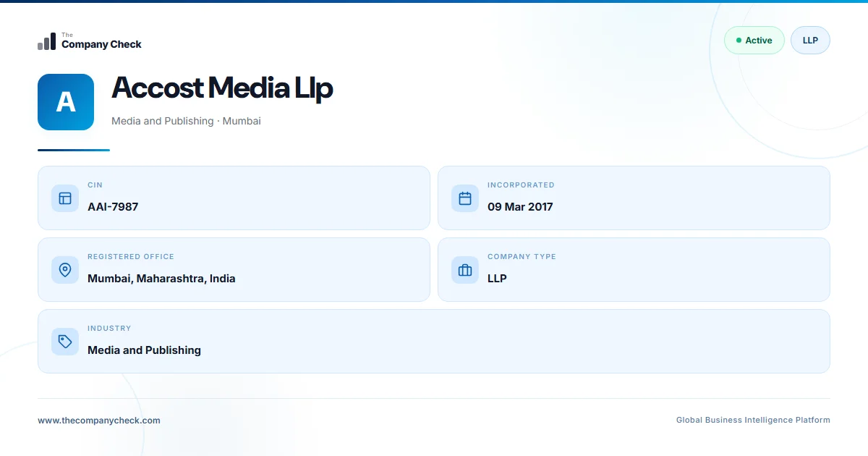868x456 pixels.
Task: Click the blue A company avatar
Action: [66, 102]
